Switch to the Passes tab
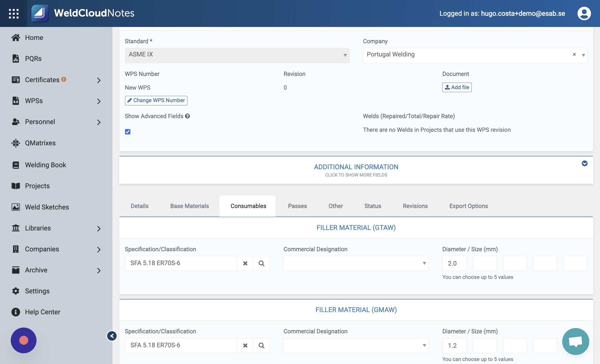The image size is (600, 364). [297, 206]
